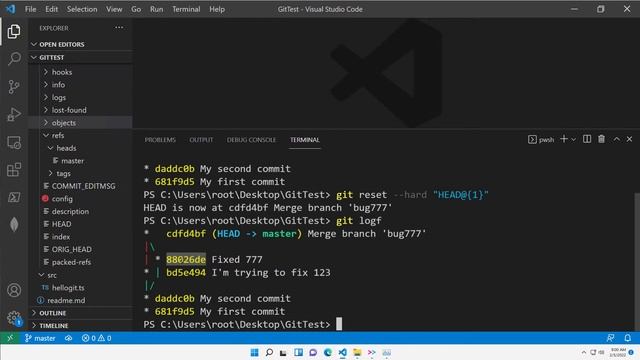640x360 pixels.
Task: Split the terminal panel
Action: tap(587, 139)
